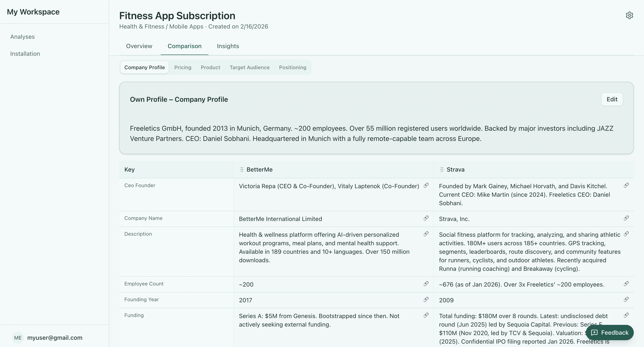The width and height of the screenshot is (644, 347).
Task: Click the myuser@gmail.com account entry
Action: pos(55,337)
